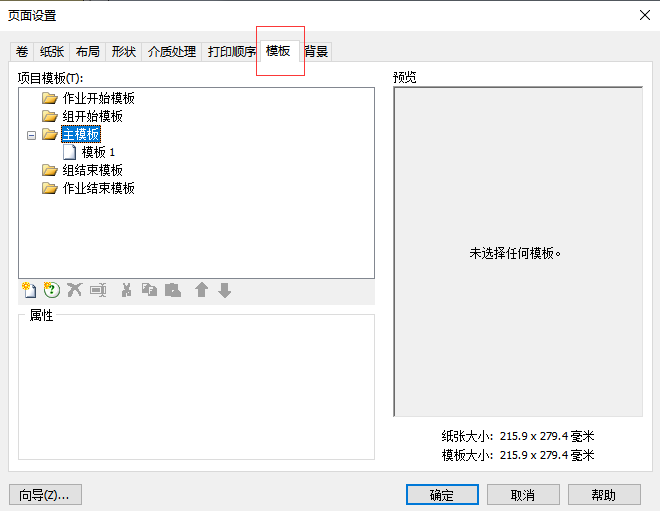
Task: Switch to the 背景 tab
Action: (317, 52)
